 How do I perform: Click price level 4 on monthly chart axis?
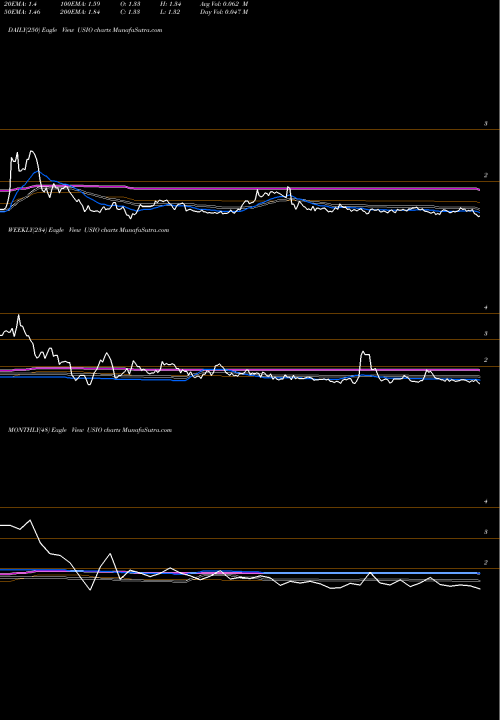[x=486, y=502]
